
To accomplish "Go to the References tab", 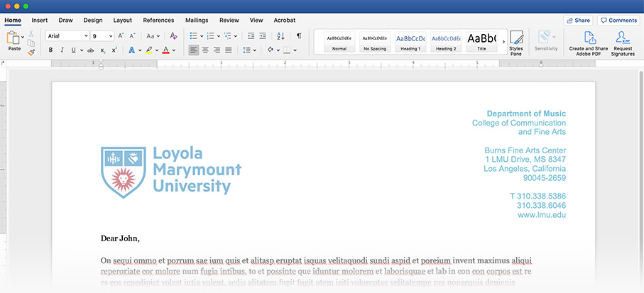I will pyautogui.click(x=158, y=20).
